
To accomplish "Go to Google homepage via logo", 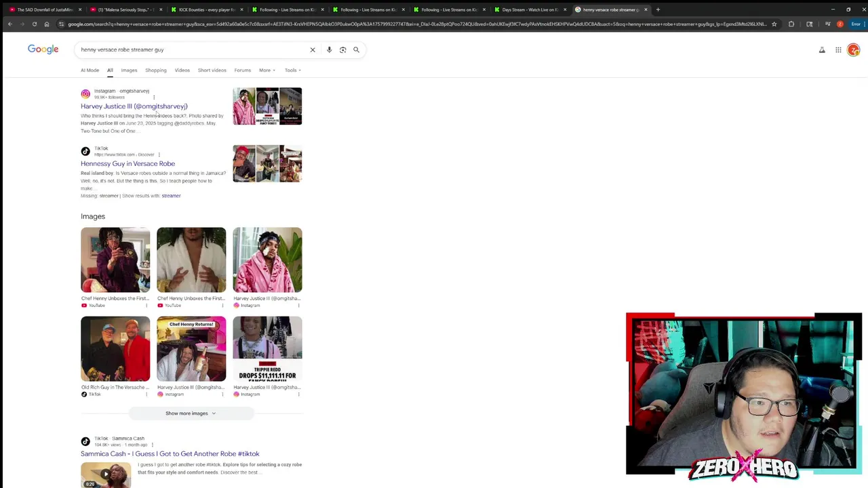I will 43,49.
